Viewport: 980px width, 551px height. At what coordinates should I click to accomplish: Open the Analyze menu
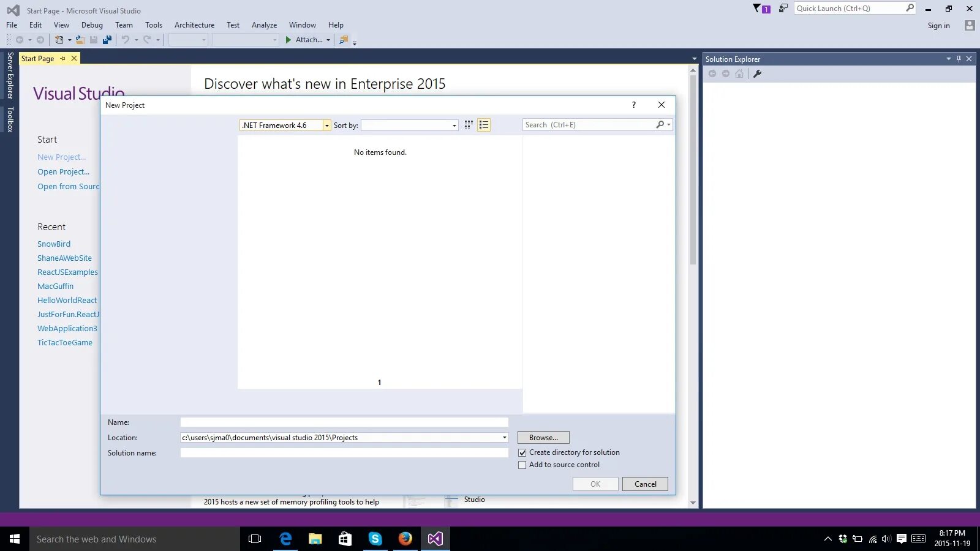[264, 25]
